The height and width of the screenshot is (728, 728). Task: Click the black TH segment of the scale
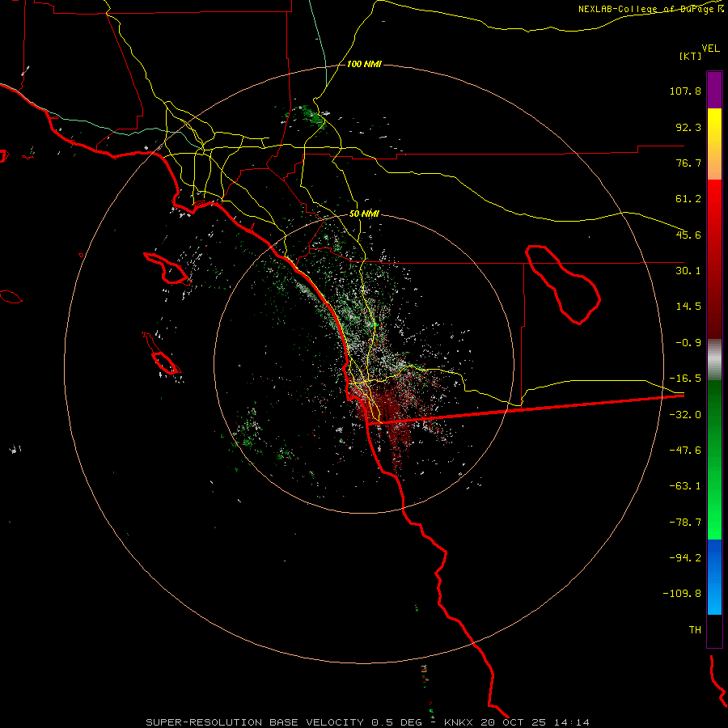click(x=714, y=630)
